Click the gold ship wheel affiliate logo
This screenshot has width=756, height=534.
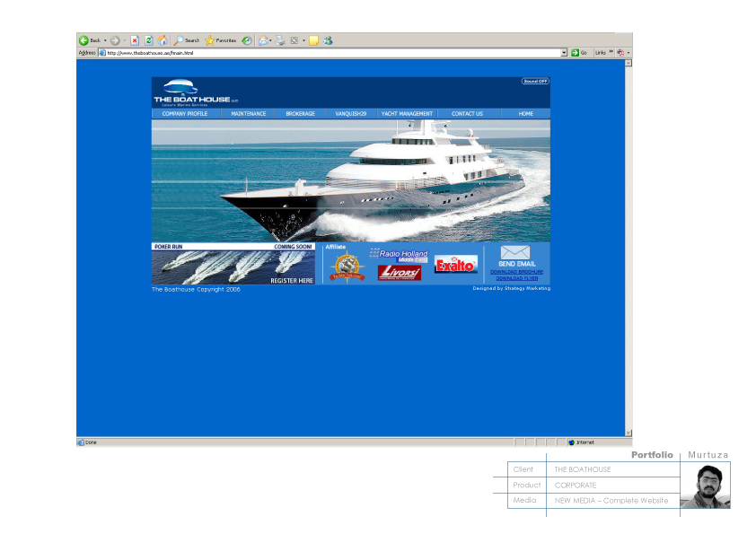click(x=347, y=267)
